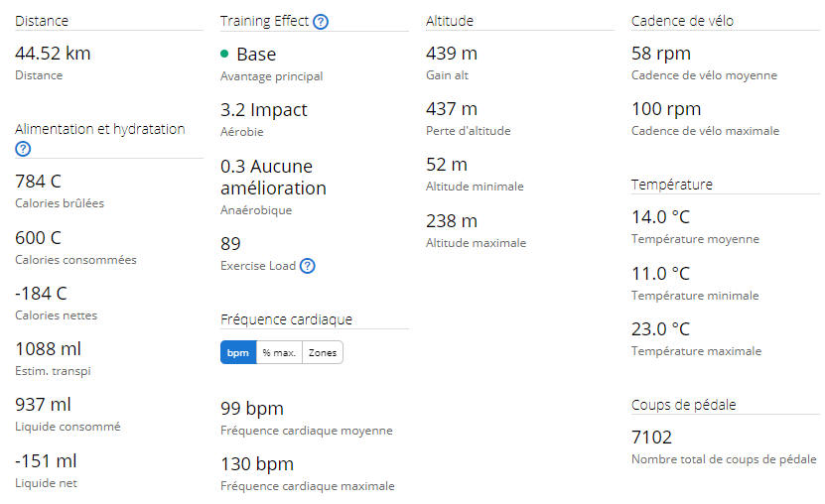Screen dimensions: 825x504
Task: Click the 3.2 Impact aerobic value
Action: 264,110
